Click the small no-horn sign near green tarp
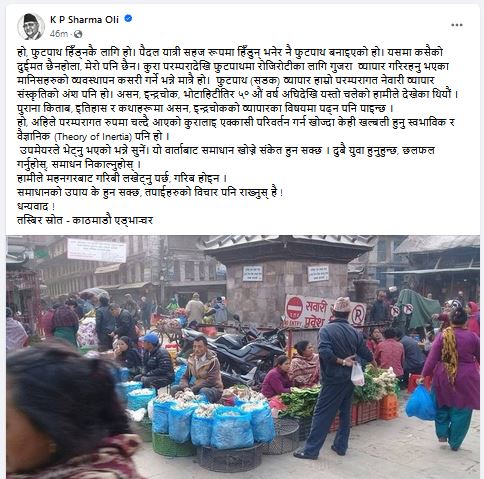Viewport: 484px width, 479px height. pyautogui.click(x=408, y=309)
